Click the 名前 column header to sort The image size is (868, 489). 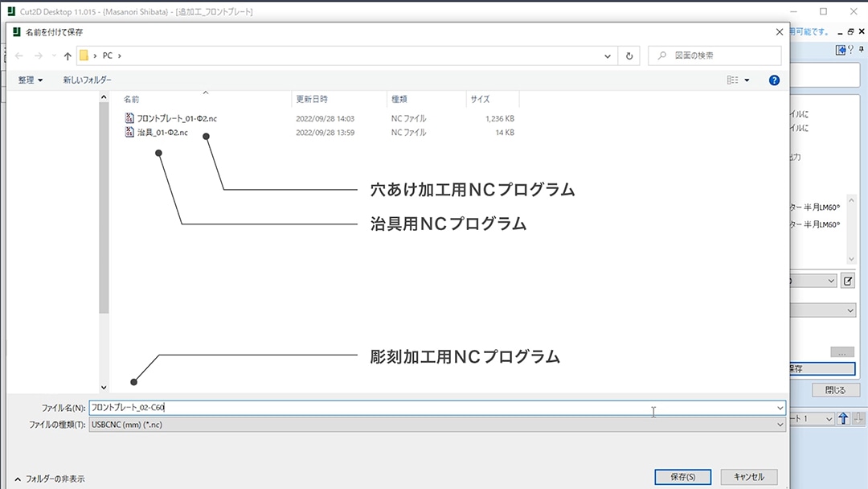pyautogui.click(x=132, y=100)
